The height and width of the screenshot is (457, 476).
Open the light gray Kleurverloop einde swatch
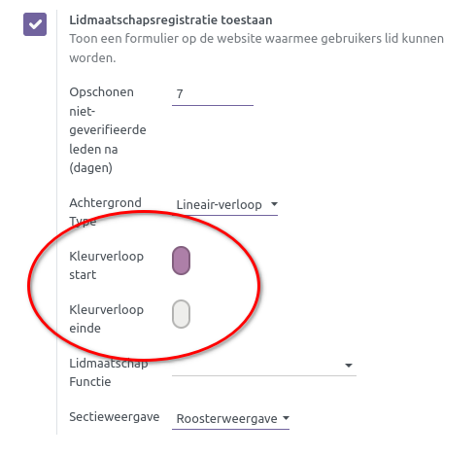click(x=181, y=314)
